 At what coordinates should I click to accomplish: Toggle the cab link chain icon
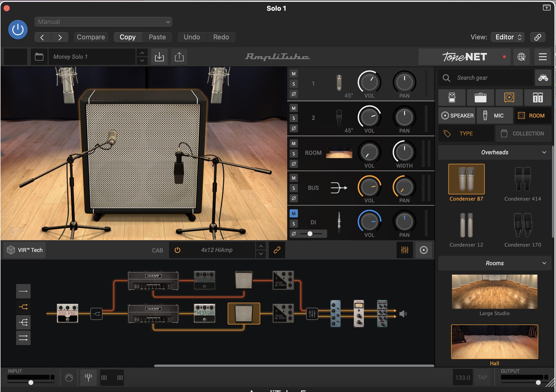point(277,250)
